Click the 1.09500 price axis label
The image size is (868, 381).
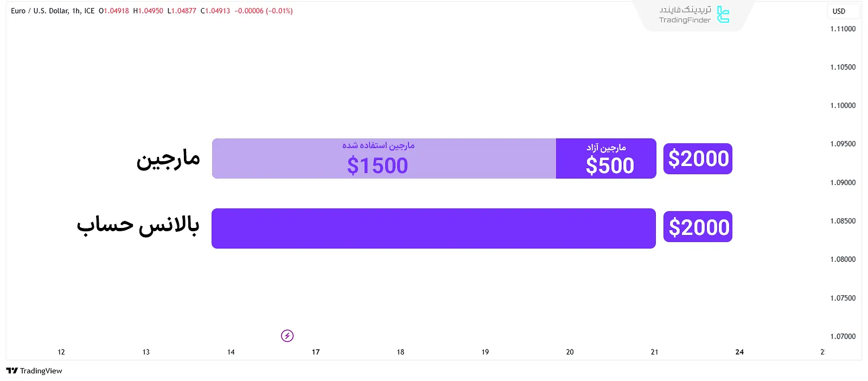[x=843, y=144]
